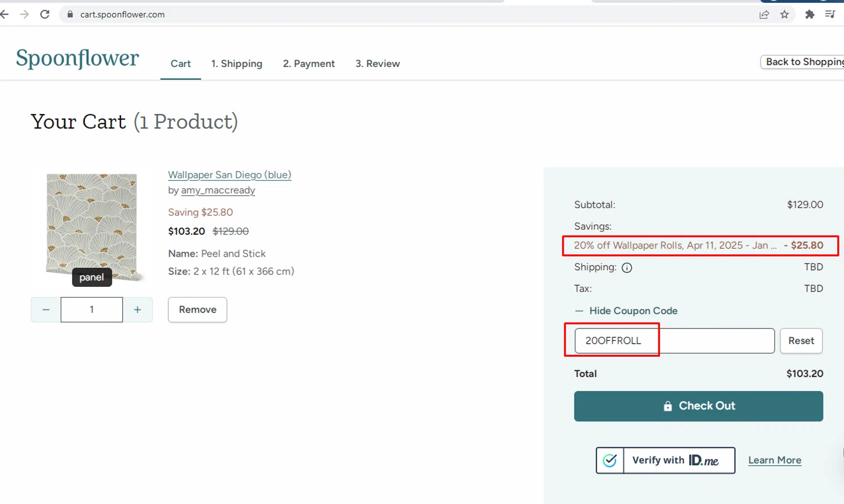Decrease quantity with the minus button
The width and height of the screenshot is (844, 504).
[x=46, y=310]
